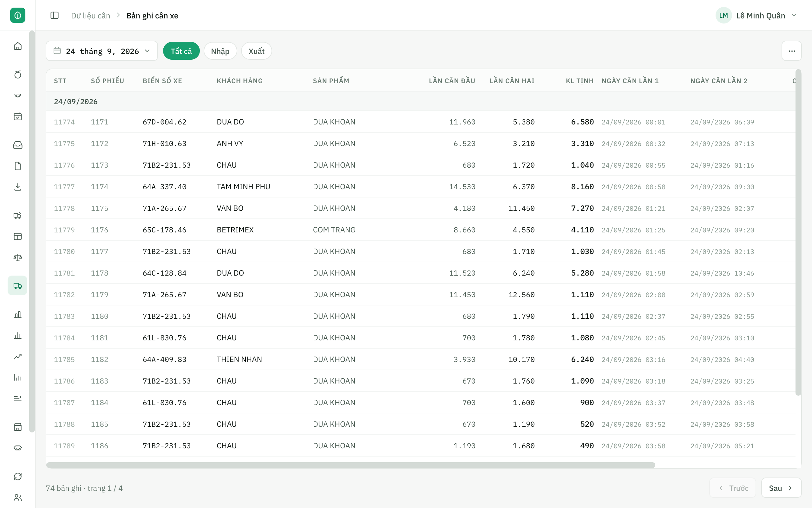Click the BIỂN SỐ XE column header
This screenshot has height=508, width=812.
[x=162, y=81]
